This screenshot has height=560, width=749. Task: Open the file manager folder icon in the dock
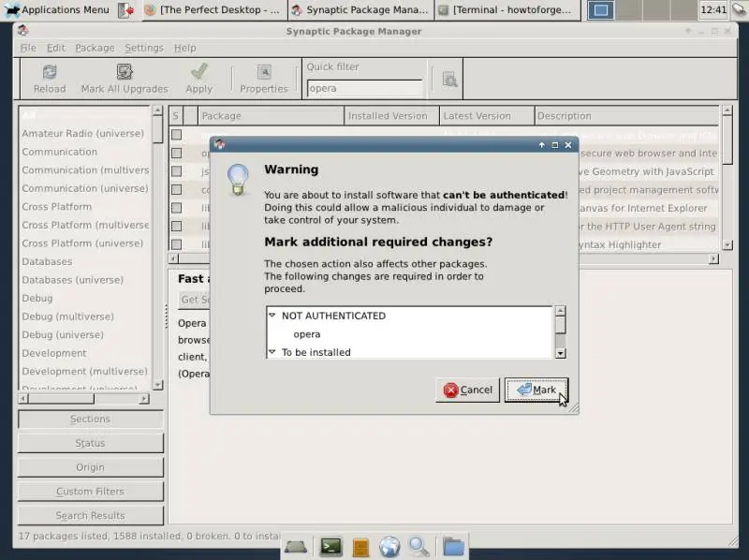pos(453,547)
